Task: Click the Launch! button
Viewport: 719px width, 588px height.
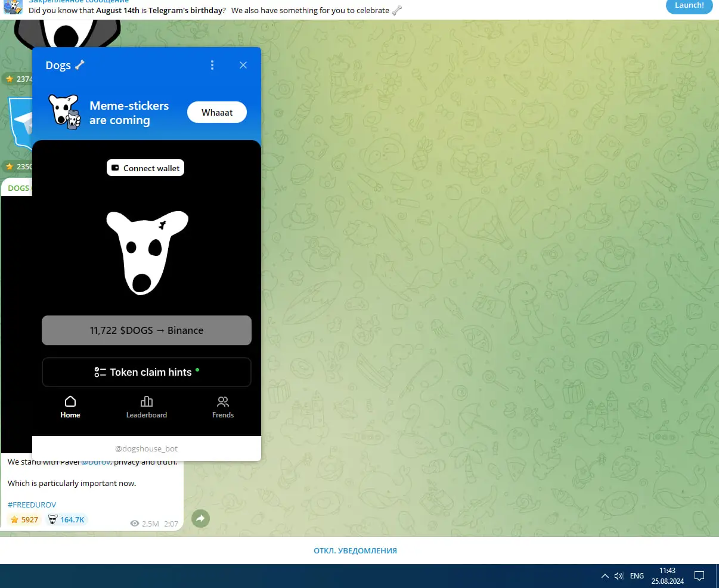Action: [x=689, y=5]
